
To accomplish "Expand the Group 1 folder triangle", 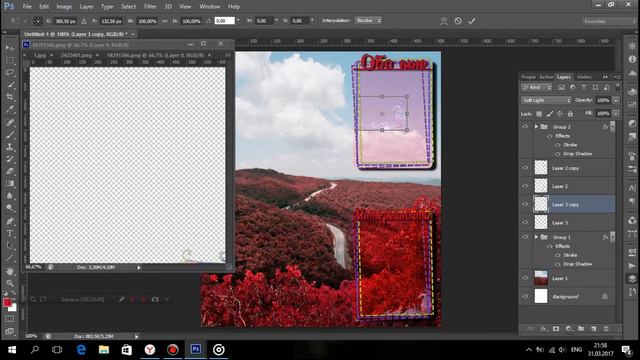I will click(536, 237).
